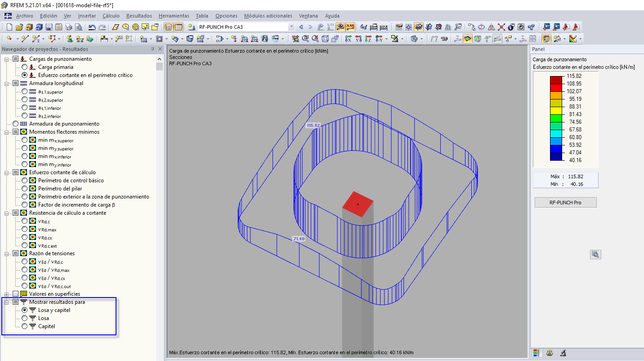Viewport: 644px width, 361px height.
Task: Click the 115.82 value label in model
Action: tap(313, 126)
